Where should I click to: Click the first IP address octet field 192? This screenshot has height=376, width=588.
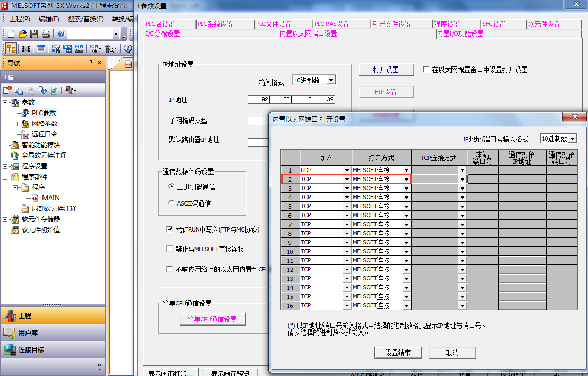pyautogui.click(x=258, y=99)
